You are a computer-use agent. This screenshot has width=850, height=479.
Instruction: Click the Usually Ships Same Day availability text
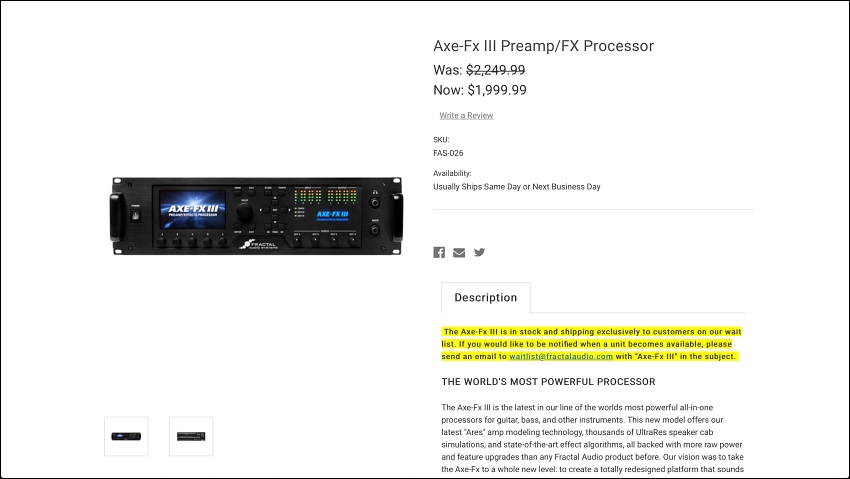click(x=517, y=187)
